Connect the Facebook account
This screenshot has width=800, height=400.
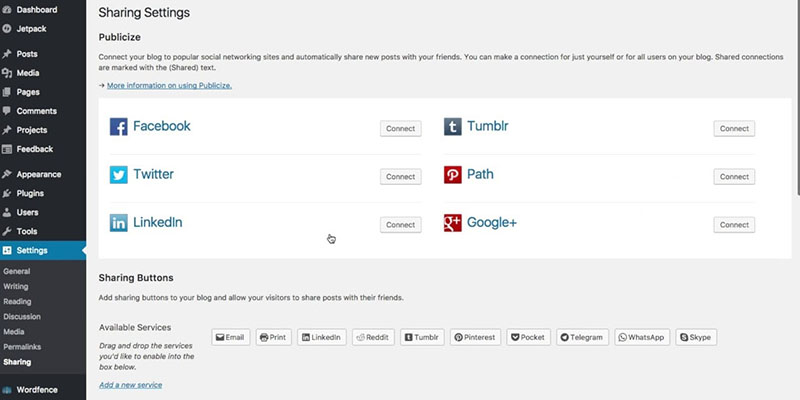click(x=401, y=129)
